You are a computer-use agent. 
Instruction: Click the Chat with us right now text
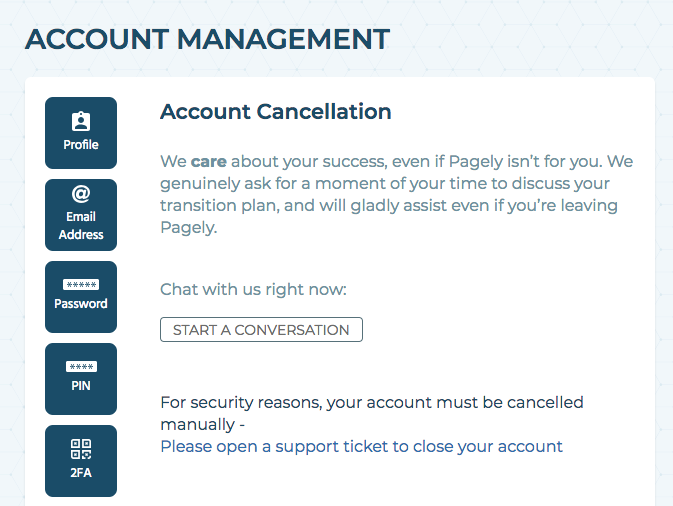[x=253, y=290]
